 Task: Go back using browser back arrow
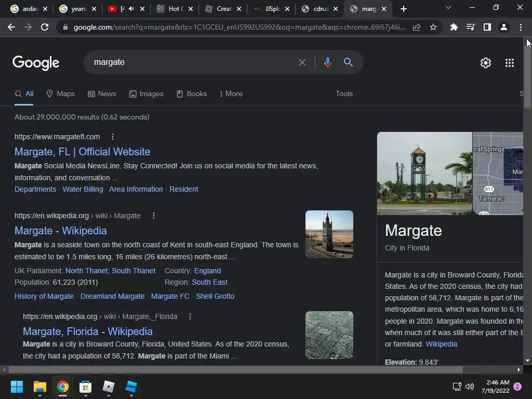pos(11,27)
